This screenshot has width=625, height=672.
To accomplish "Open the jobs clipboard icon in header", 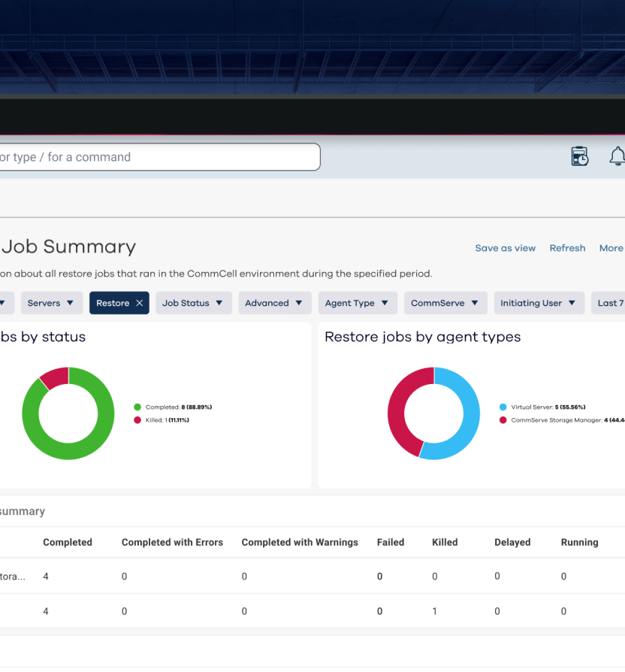I will (579, 156).
